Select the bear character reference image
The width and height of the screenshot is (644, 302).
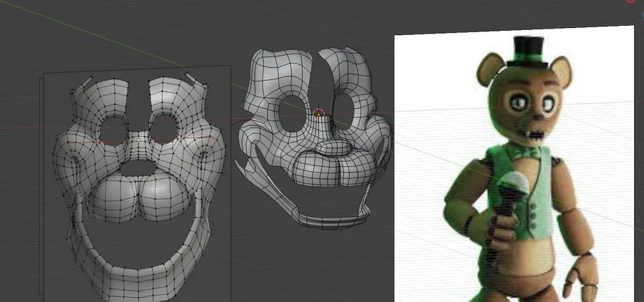[514, 165]
